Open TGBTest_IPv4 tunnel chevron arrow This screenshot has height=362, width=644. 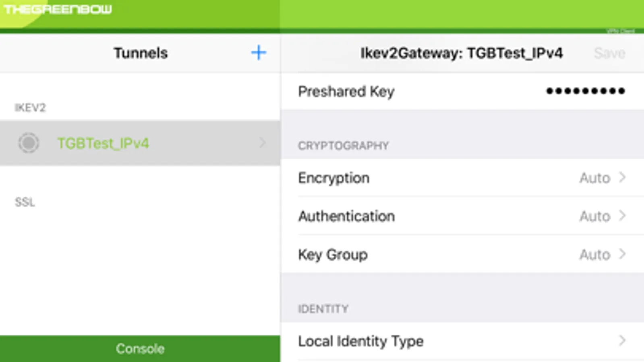coord(263,143)
